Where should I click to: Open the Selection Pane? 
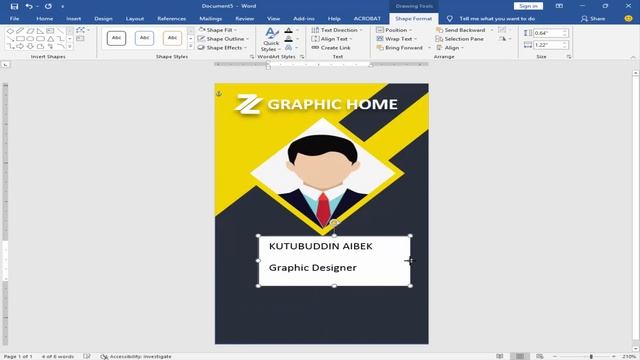[x=460, y=39]
